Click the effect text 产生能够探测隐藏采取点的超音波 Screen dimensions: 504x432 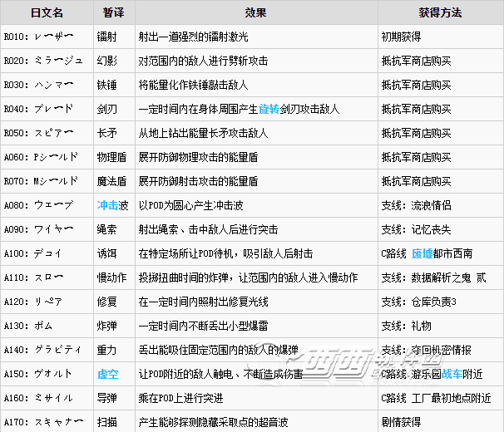pos(214,422)
